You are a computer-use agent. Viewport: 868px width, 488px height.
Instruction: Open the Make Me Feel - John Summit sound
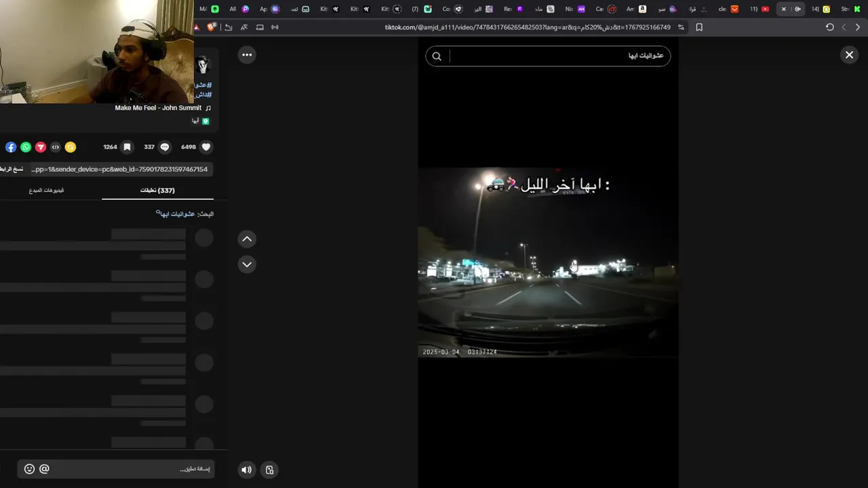click(163, 108)
